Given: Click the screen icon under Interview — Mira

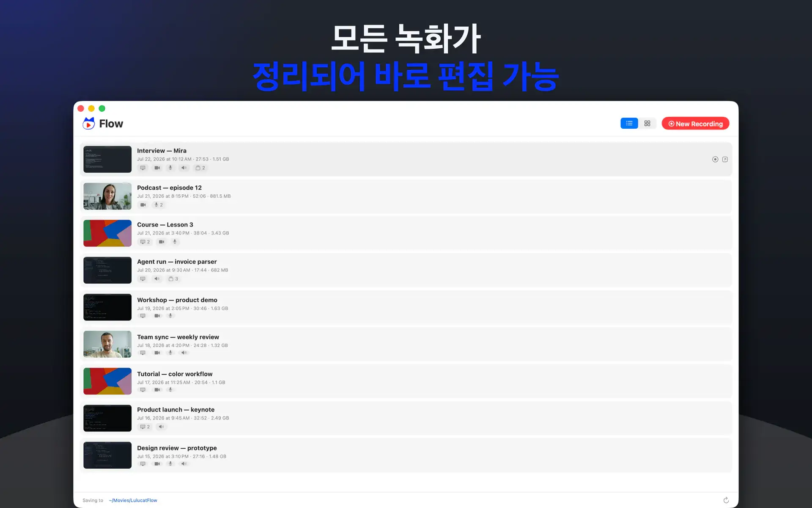Looking at the screenshot, I should 143,168.
